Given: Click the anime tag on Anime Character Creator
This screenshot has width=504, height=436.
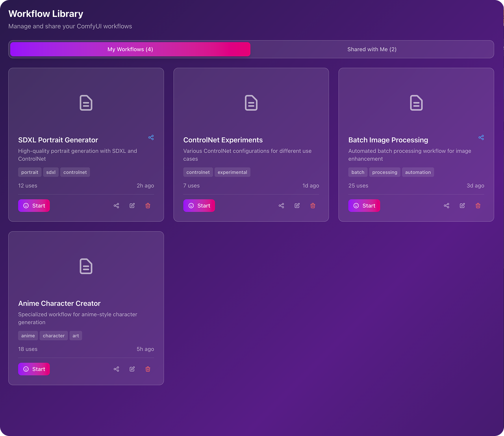Looking at the screenshot, I should click(x=28, y=336).
